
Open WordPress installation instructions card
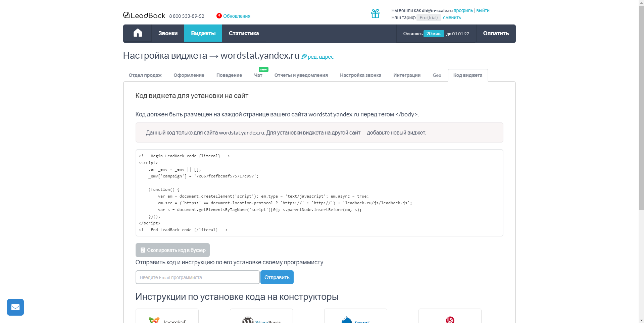click(x=261, y=316)
